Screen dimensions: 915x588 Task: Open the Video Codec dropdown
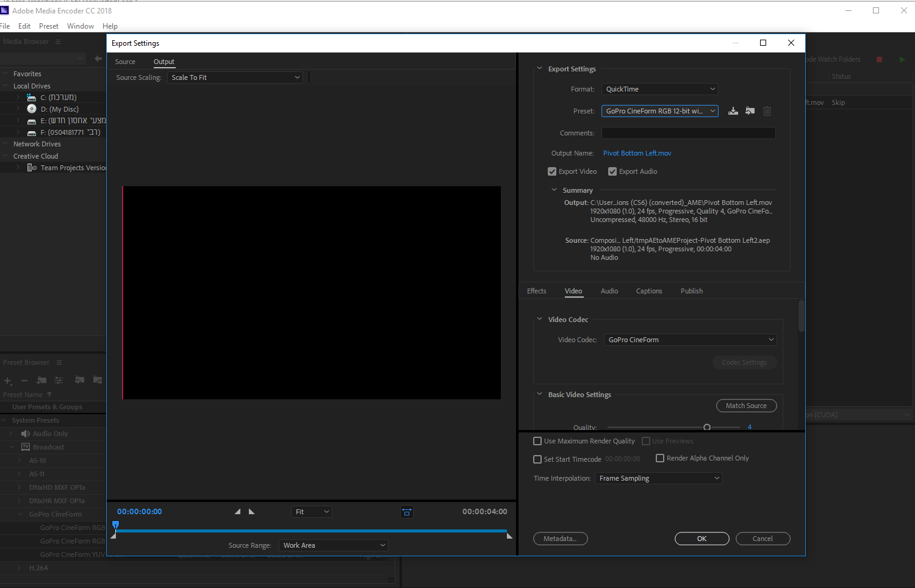point(691,340)
